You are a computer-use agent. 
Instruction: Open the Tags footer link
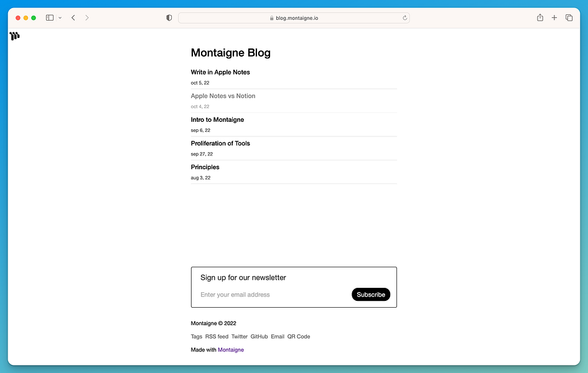click(x=196, y=337)
